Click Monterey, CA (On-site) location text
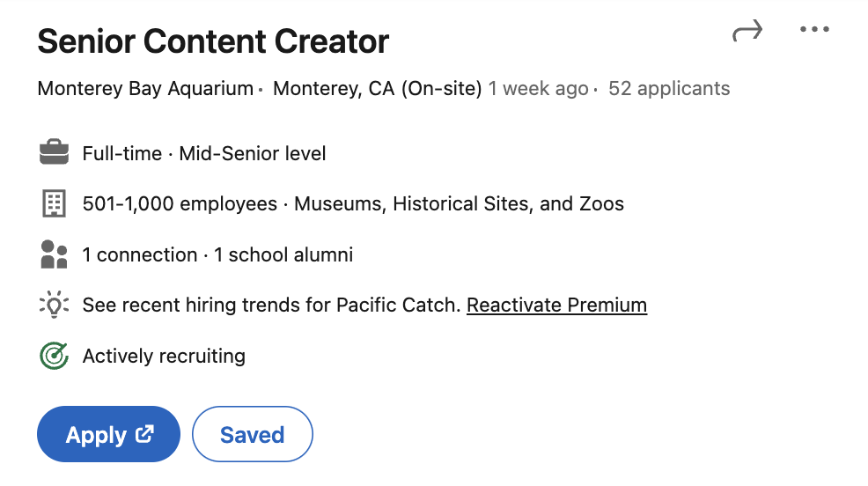868x486 pixels. [x=377, y=89]
